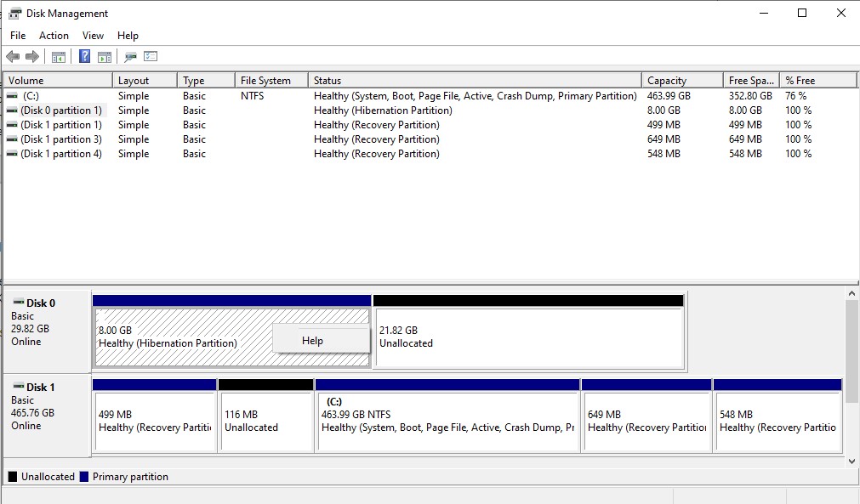Click the "8.00 GB" cell in Capacity column

point(664,110)
